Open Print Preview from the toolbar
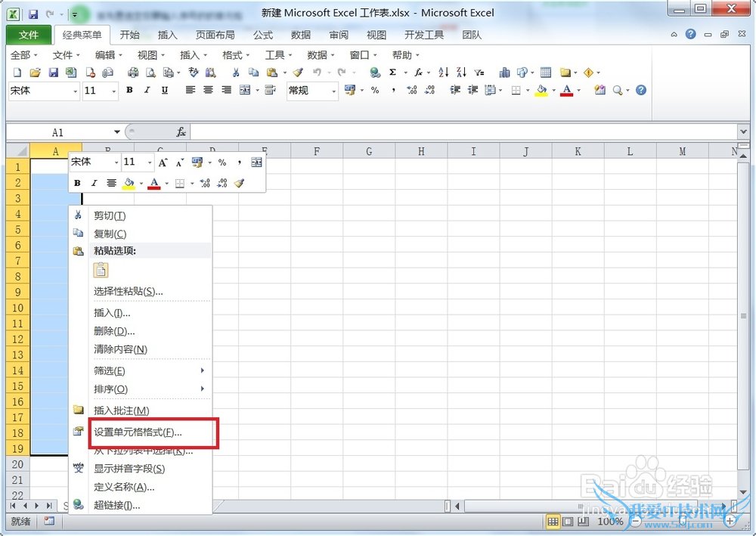The image size is (756, 536). 151,73
